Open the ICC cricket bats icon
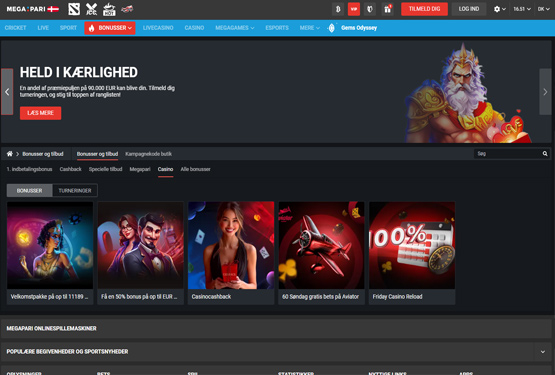Image resolution: width=555 pixels, height=375 pixels. point(91,9)
